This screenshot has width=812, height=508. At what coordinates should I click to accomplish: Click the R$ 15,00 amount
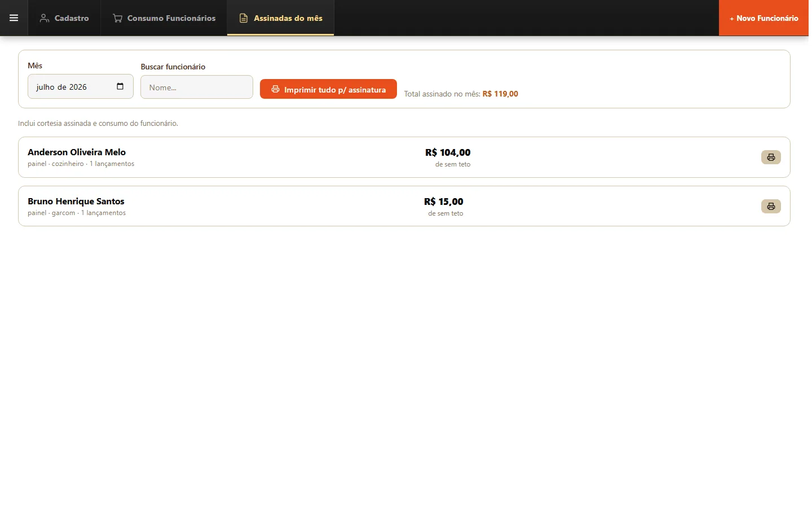[444, 202]
